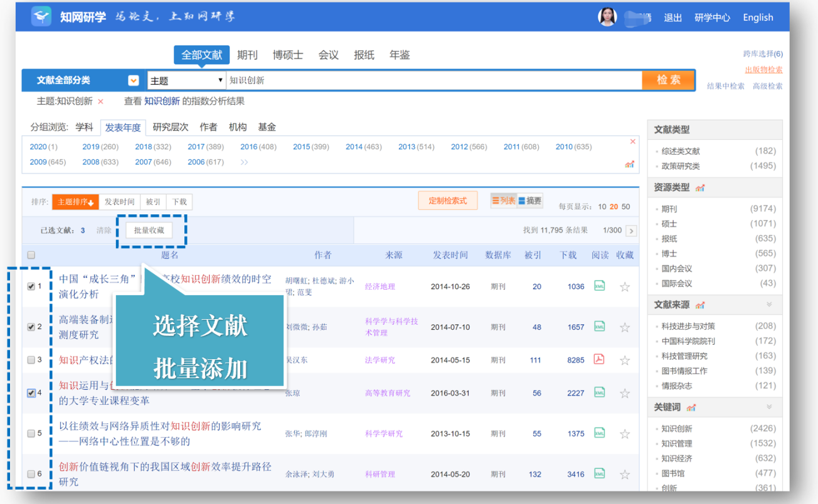The width and height of the screenshot is (818, 504).
Task: Open the PDF read icon for result 3
Action: (599, 360)
